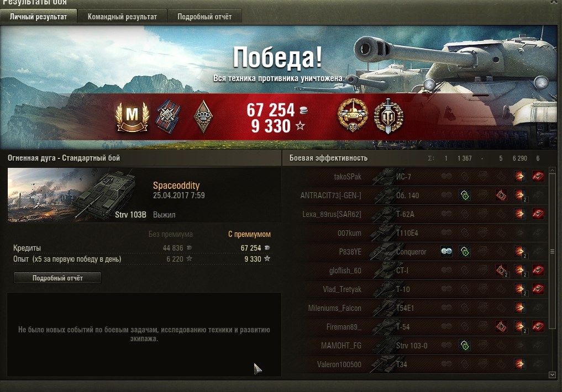Image resolution: width=562 pixels, height=392 pixels.
Task: Click the sword and shield achievement badge
Action: pyautogui.click(x=388, y=116)
